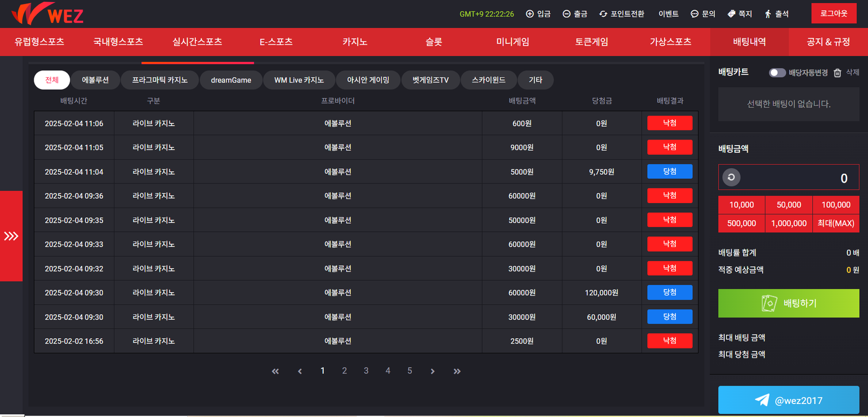
Task: Expand the left red side panel arrows
Action: 11,236
